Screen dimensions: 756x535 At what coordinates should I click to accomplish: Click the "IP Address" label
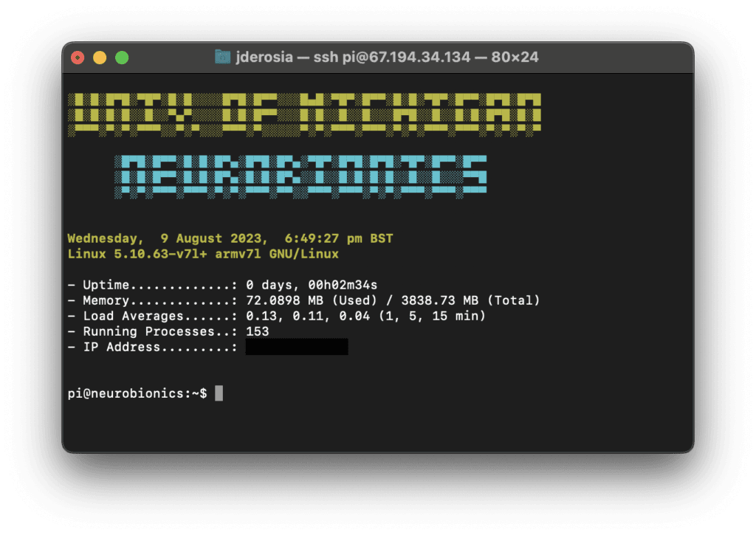122,347
